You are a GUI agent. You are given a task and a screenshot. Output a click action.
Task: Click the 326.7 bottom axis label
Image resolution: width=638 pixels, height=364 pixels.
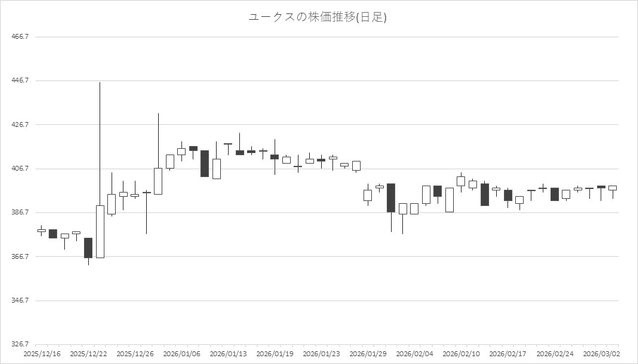pos(21,344)
